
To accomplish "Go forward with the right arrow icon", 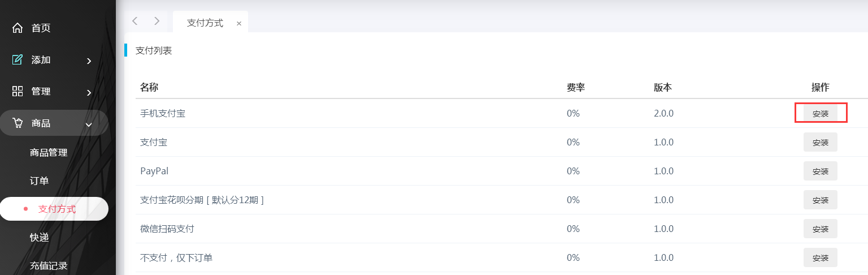I will pyautogui.click(x=157, y=21).
